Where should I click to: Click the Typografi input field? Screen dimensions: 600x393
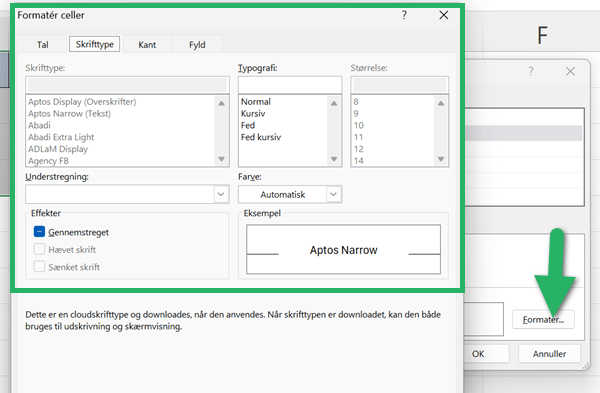coord(290,85)
